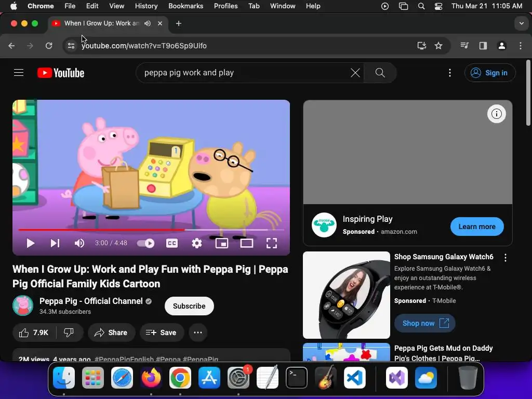Open the Profiles menu
Viewport: 532px width, 399px height.
225,6
